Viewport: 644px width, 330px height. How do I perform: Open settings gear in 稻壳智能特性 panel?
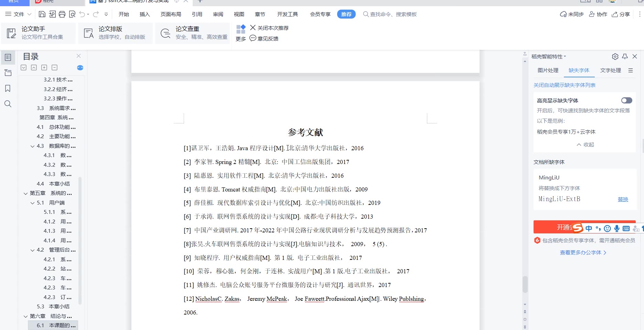click(x=615, y=56)
